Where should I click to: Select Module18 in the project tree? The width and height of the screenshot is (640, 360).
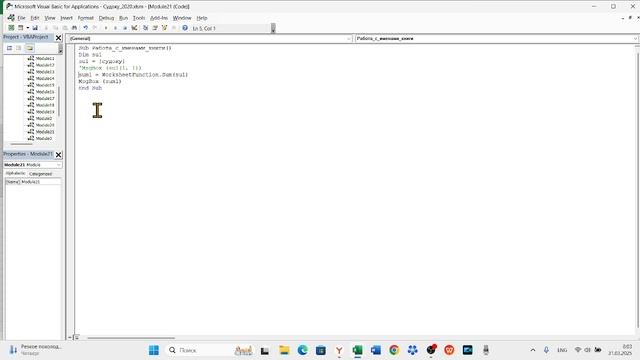(x=44, y=105)
